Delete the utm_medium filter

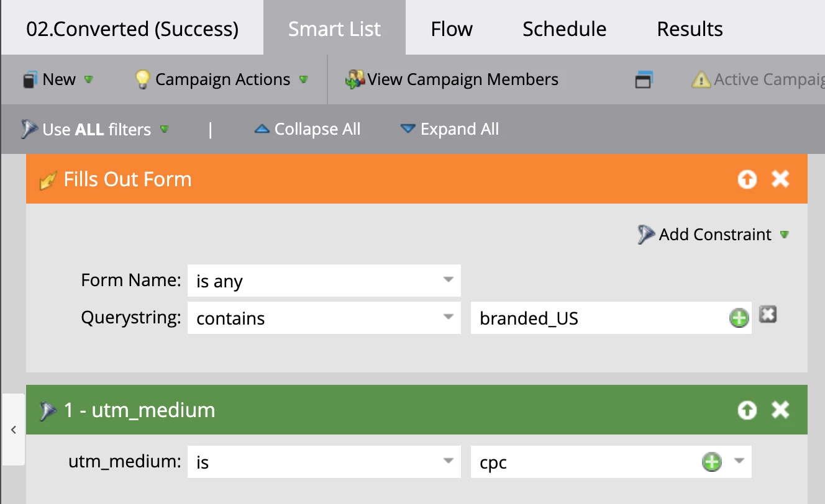click(x=780, y=410)
